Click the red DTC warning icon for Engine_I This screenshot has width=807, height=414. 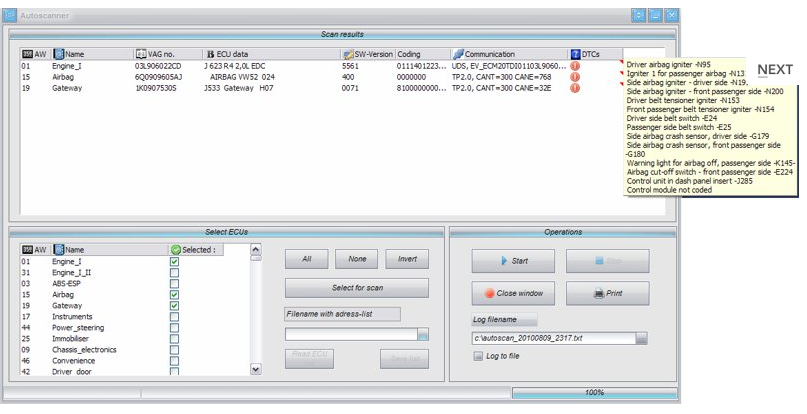click(575, 66)
